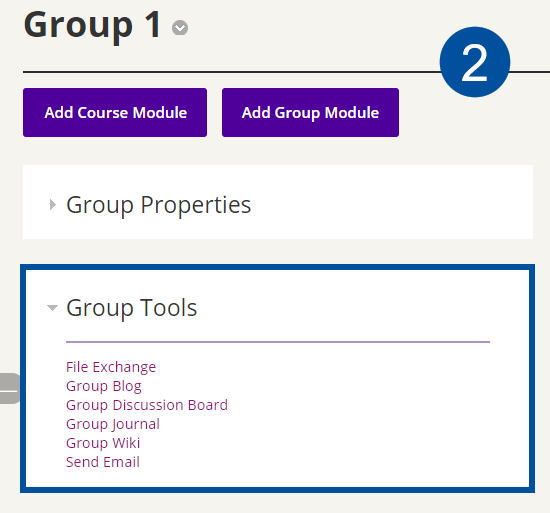Screen dimensions: 550x513
Task: Choose the Send Email link
Action: [103, 462]
